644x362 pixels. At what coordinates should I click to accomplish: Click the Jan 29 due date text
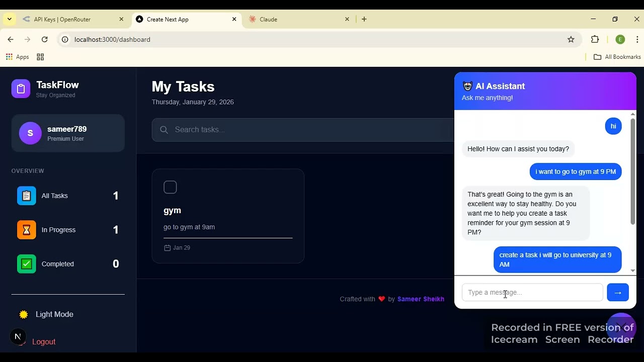(182, 248)
